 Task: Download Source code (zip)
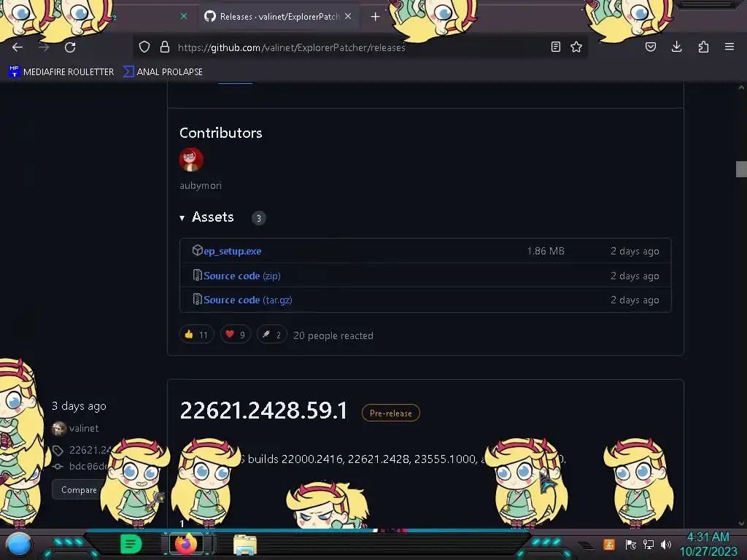click(x=242, y=276)
